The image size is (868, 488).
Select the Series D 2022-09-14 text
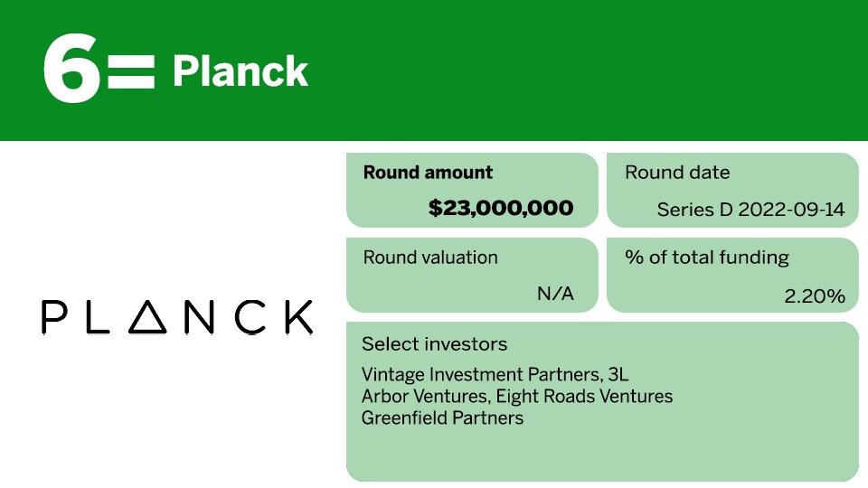click(750, 211)
